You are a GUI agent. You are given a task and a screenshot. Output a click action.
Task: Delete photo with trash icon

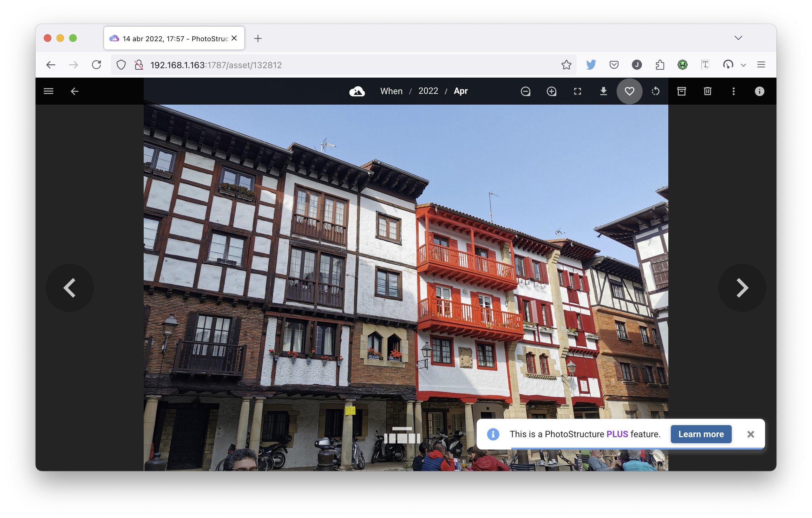pyautogui.click(x=707, y=91)
